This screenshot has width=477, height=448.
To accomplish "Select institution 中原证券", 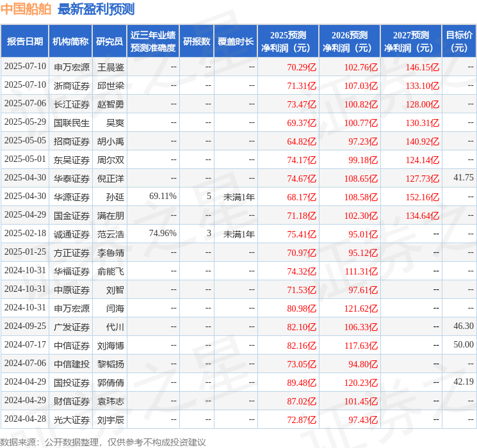I will point(72,290).
